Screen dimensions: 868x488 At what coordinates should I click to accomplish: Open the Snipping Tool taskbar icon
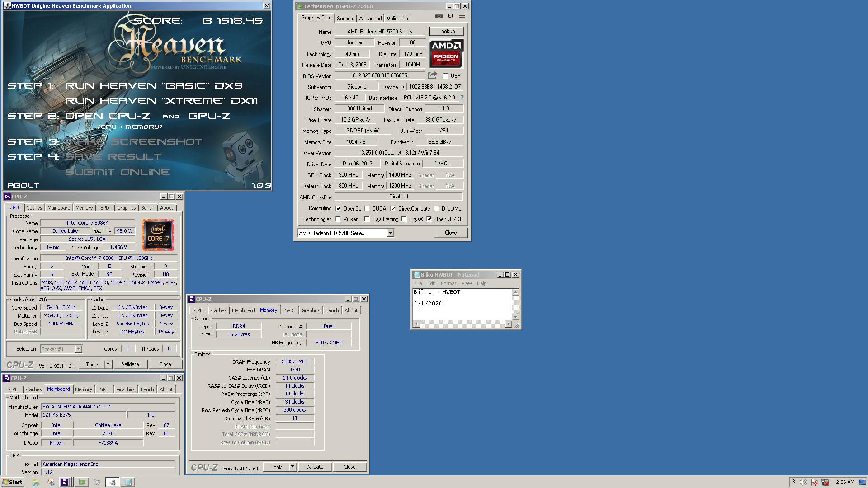51,482
